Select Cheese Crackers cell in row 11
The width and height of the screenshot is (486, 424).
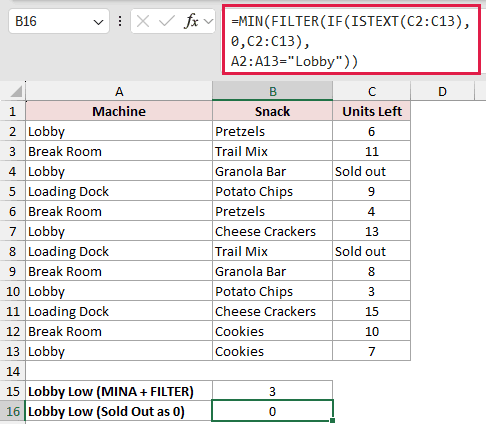(273, 311)
